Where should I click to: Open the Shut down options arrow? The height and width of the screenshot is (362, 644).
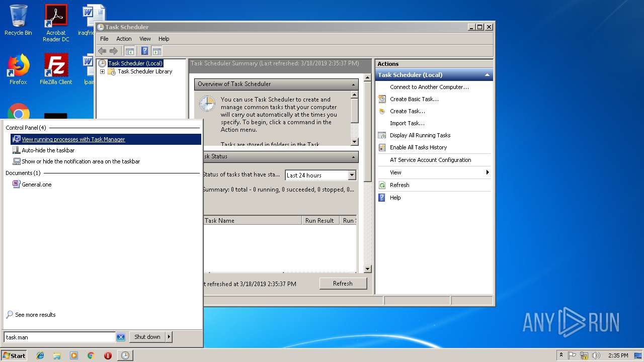(x=169, y=337)
